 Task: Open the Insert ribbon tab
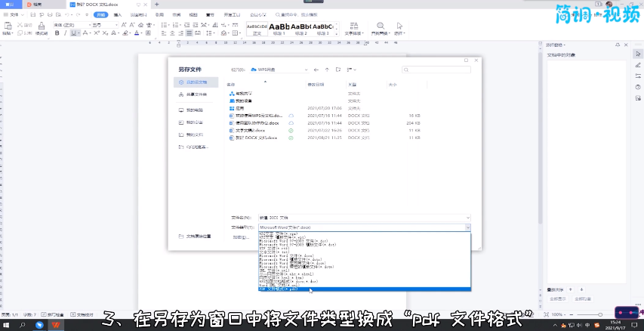click(119, 14)
